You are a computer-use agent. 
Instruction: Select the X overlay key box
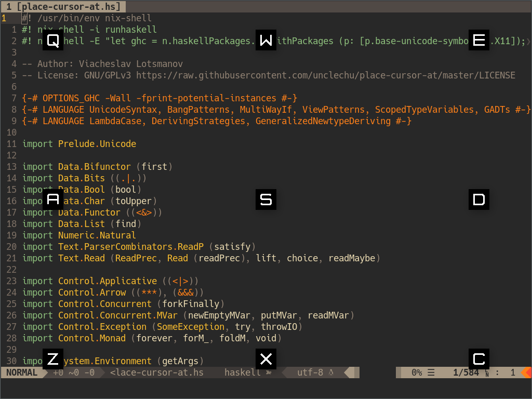click(266, 359)
